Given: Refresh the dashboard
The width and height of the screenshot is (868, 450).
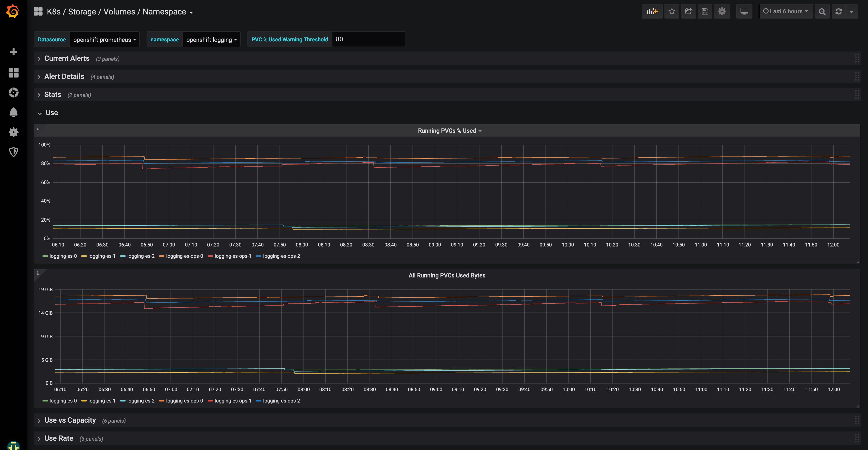Looking at the screenshot, I should pos(839,12).
